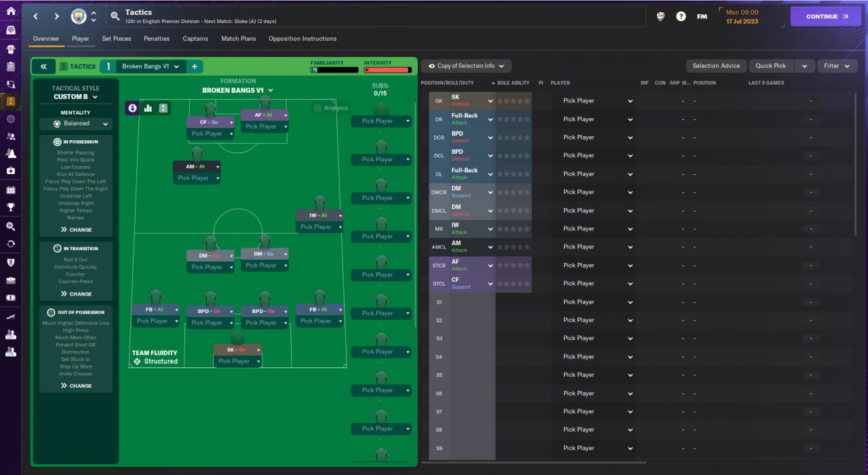Open the first substitute Pick Player slot
This screenshot has height=475, width=868.
pos(381,121)
